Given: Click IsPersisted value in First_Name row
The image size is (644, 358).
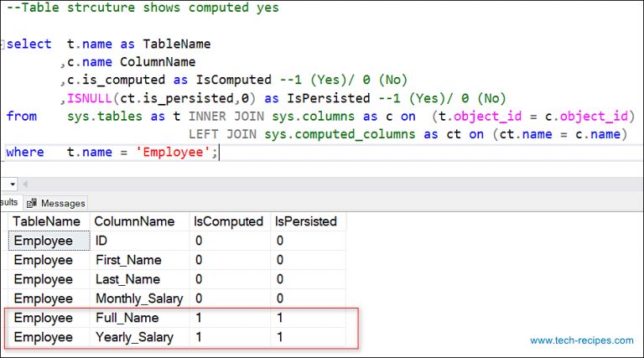Looking at the screenshot, I should 308,260.
